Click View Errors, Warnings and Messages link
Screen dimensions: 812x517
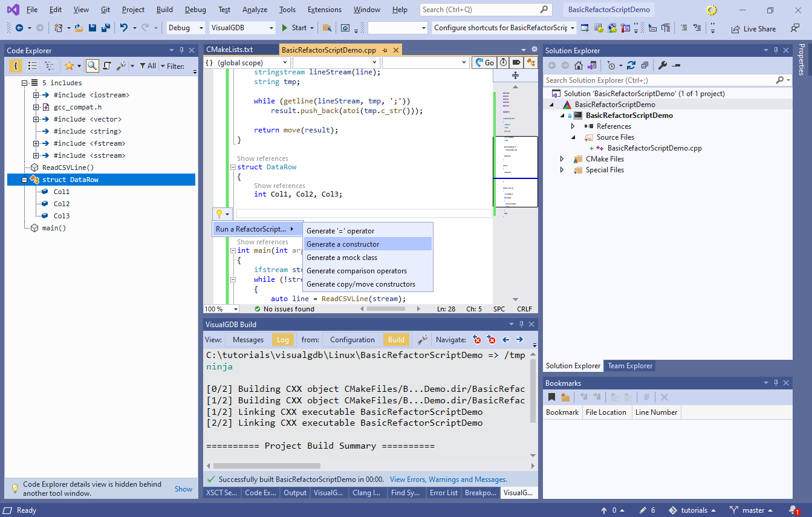(x=449, y=480)
